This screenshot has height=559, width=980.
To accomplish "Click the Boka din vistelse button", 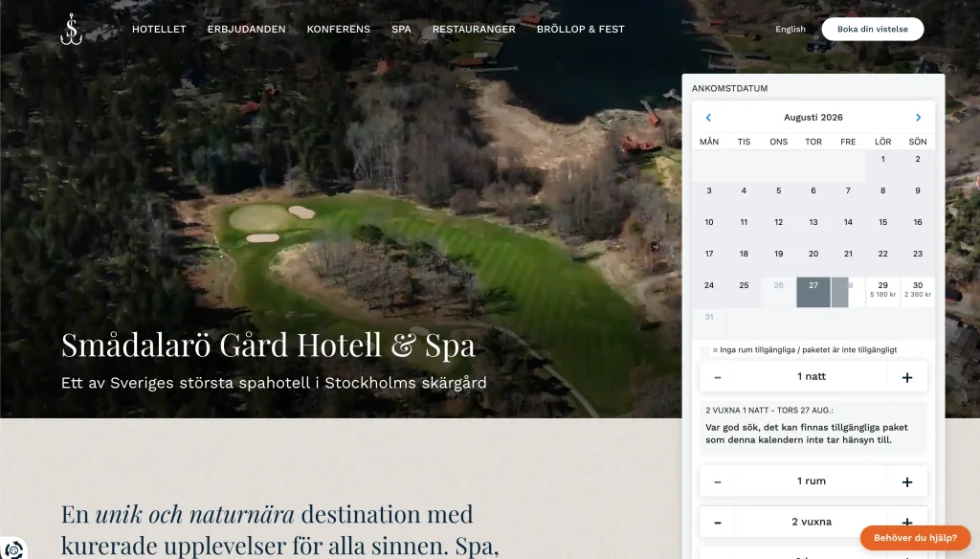I will tap(873, 30).
